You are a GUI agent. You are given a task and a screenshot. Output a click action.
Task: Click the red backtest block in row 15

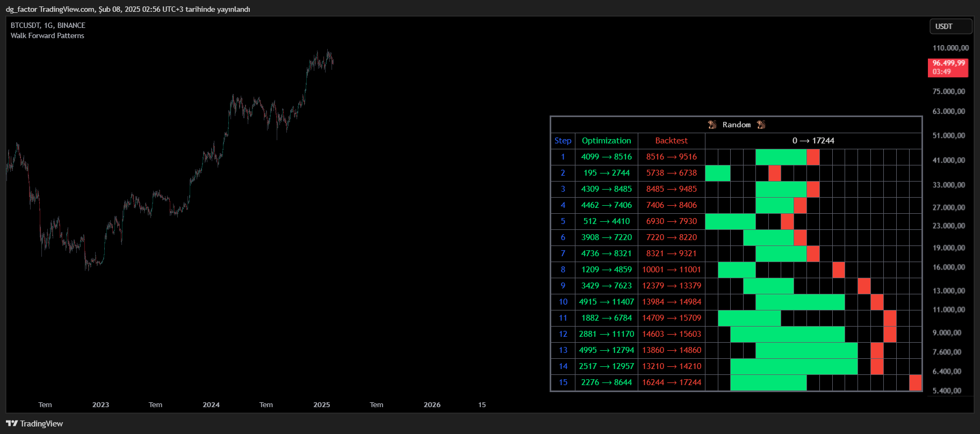[x=916, y=382]
